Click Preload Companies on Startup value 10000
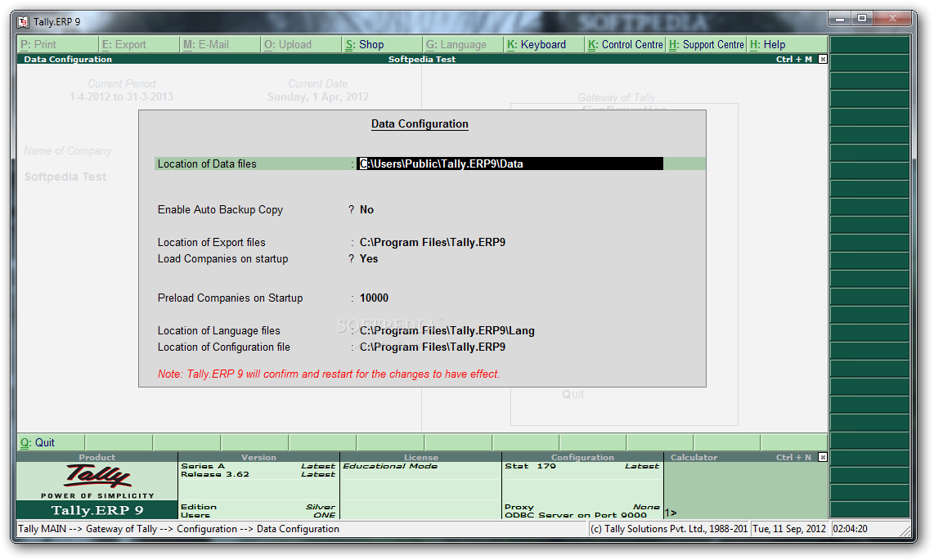Screen dimensions: 934x560 [x=374, y=298]
